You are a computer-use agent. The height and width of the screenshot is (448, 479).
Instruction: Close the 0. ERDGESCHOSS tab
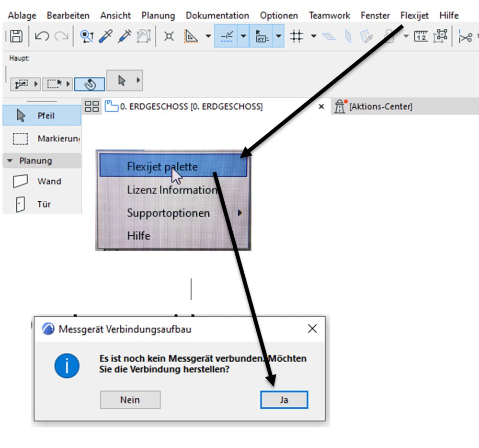coord(321,106)
